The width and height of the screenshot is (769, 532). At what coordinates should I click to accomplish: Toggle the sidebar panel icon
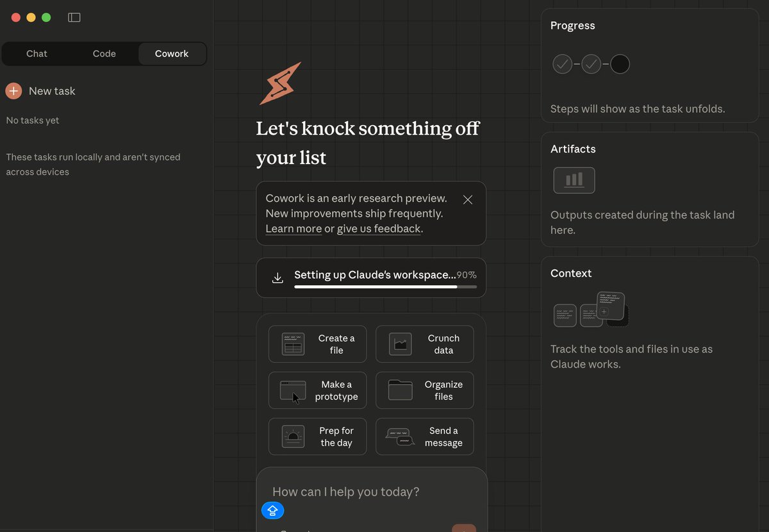74,17
